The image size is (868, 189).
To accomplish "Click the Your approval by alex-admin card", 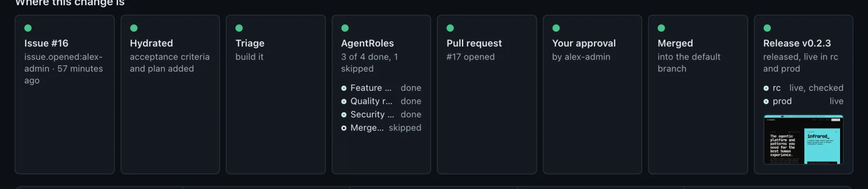I will [592, 94].
